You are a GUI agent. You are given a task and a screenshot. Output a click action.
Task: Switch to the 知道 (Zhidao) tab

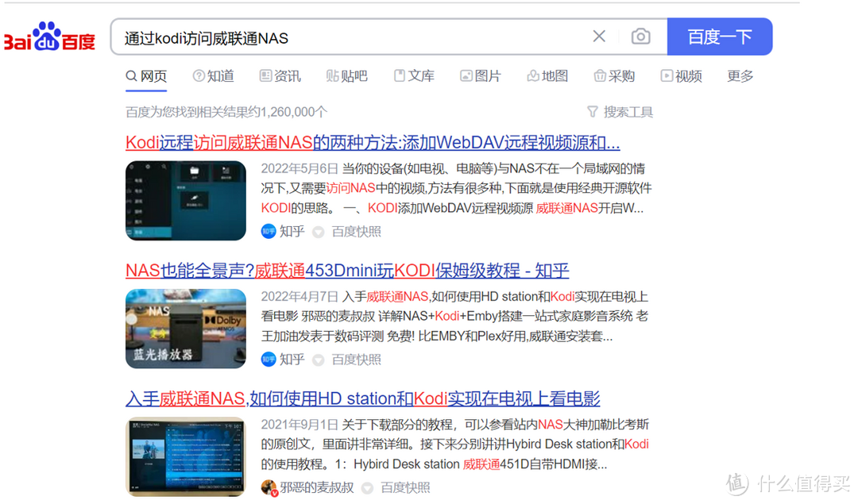click(x=213, y=75)
